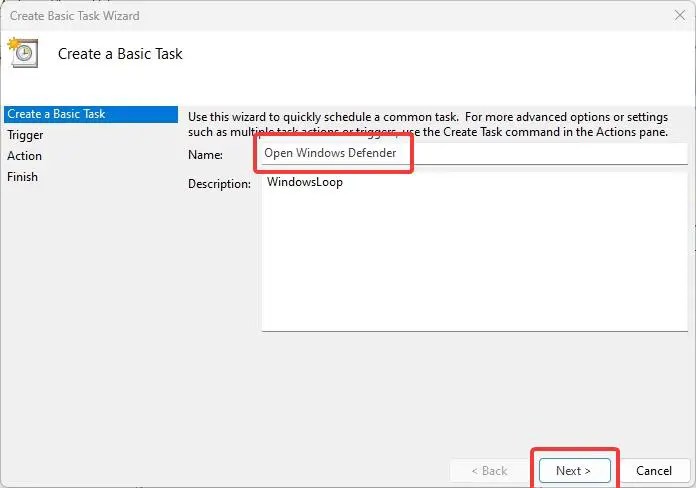Click the Create Basic Task Wizard title bar text
Viewport: 696px width, 488px height.
pyautogui.click(x=75, y=16)
